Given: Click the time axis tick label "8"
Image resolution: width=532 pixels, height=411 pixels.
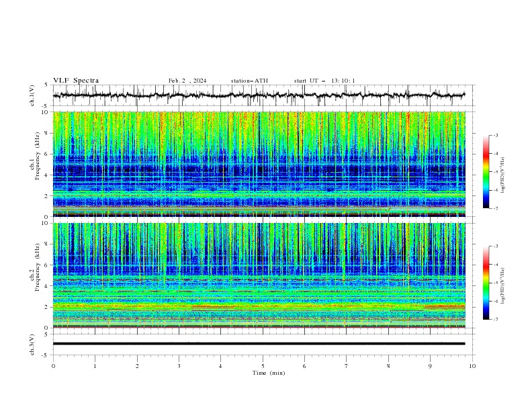Looking at the screenshot, I should click(x=388, y=366).
